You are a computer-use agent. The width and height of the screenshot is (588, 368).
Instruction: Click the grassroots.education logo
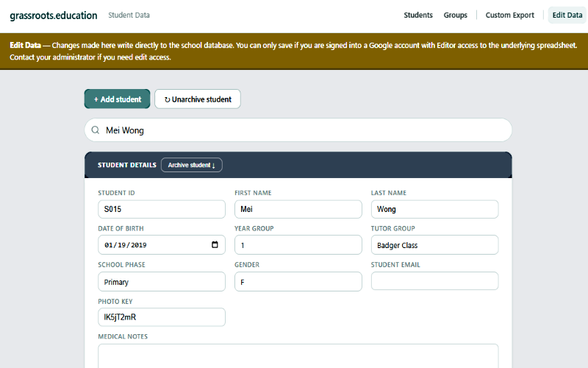point(53,15)
